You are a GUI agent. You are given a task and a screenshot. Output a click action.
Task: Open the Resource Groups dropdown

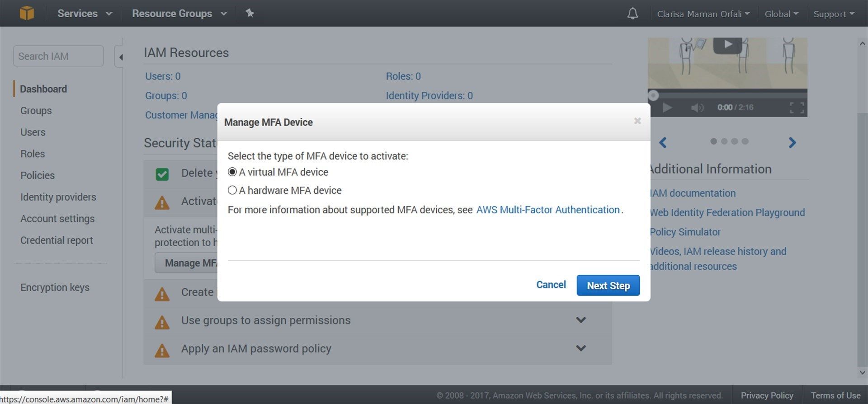coord(179,14)
